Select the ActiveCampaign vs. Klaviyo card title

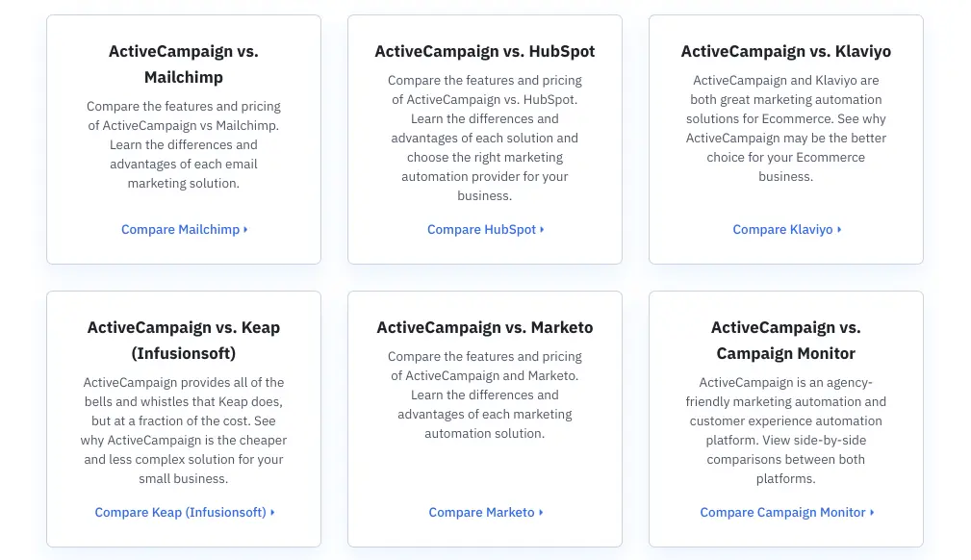tap(786, 51)
